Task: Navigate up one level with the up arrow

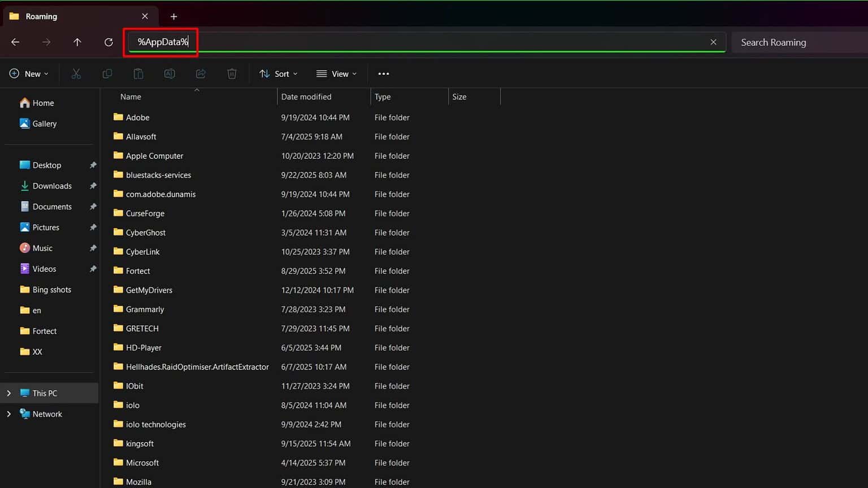Action: (77, 42)
